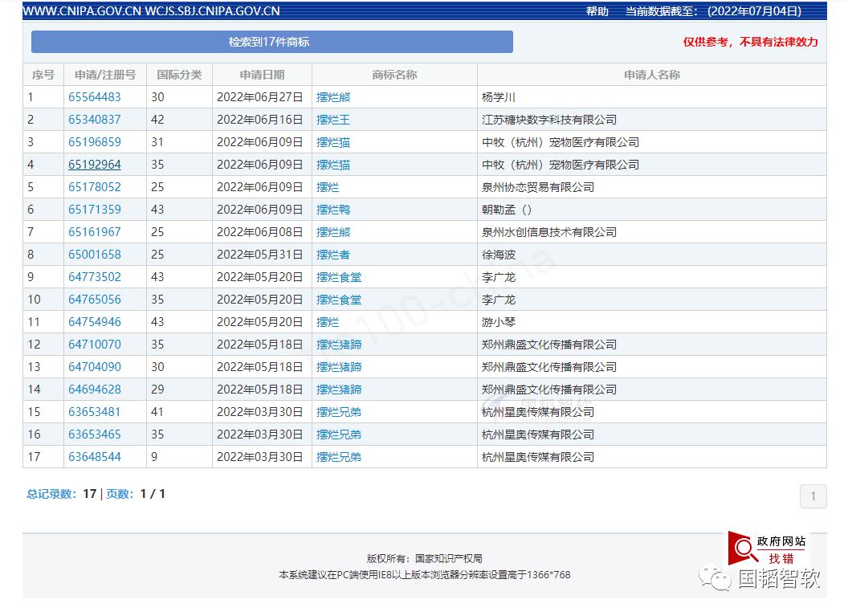
Task: Click the government website error-report icon
Action: [767, 549]
